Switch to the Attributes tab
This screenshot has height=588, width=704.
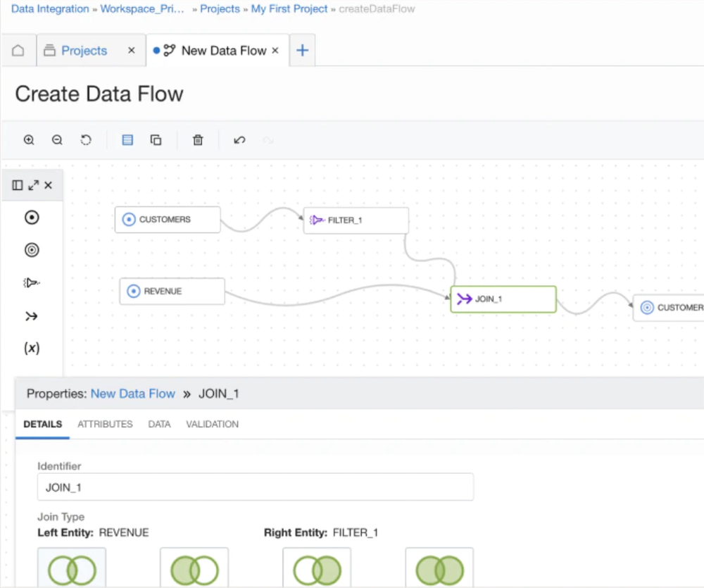coord(105,424)
